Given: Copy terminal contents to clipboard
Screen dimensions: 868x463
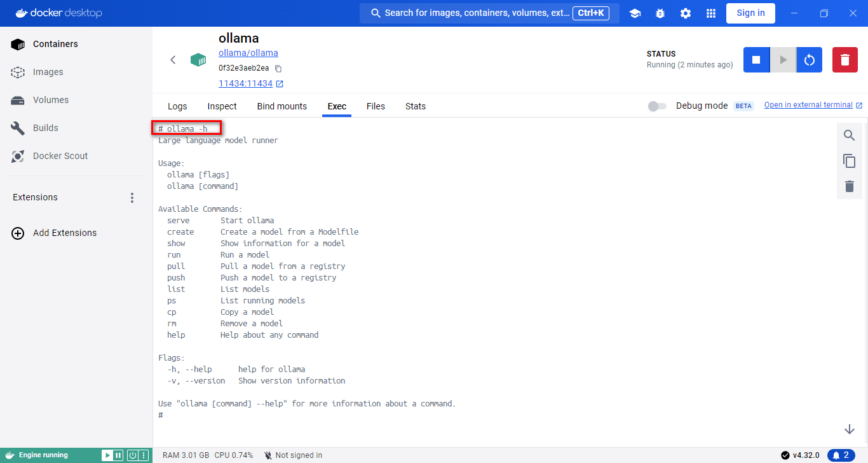Looking at the screenshot, I should coord(849,161).
